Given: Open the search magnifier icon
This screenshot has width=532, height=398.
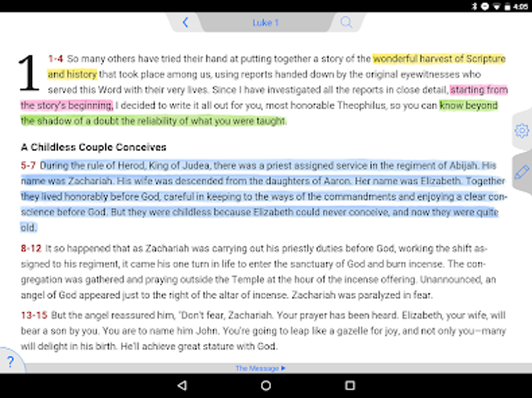Looking at the screenshot, I should (x=346, y=22).
